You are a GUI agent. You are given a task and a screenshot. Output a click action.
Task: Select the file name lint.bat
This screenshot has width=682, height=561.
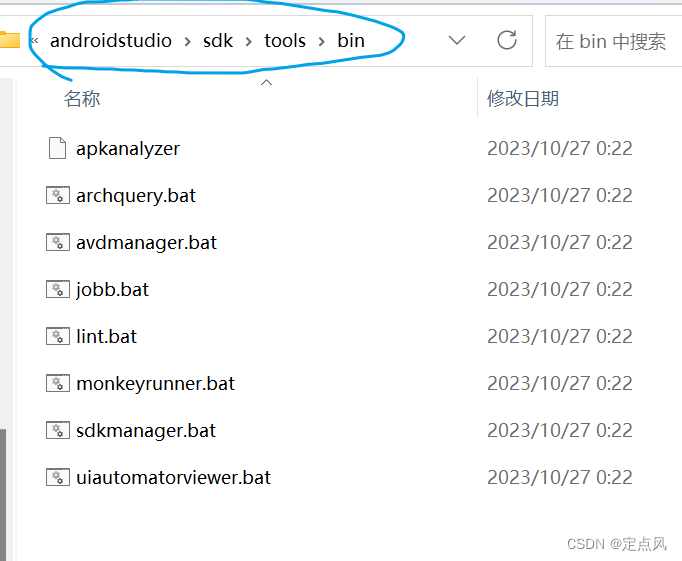(107, 337)
